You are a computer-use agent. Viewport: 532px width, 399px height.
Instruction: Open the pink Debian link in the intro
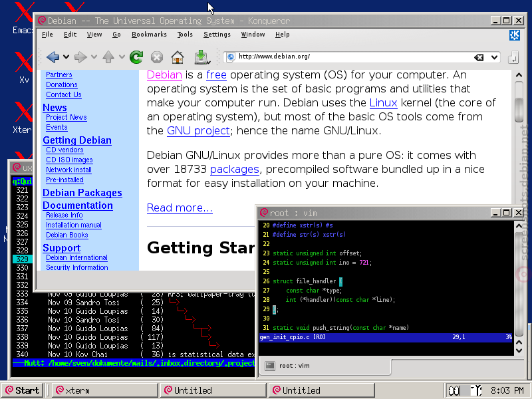[164, 74]
